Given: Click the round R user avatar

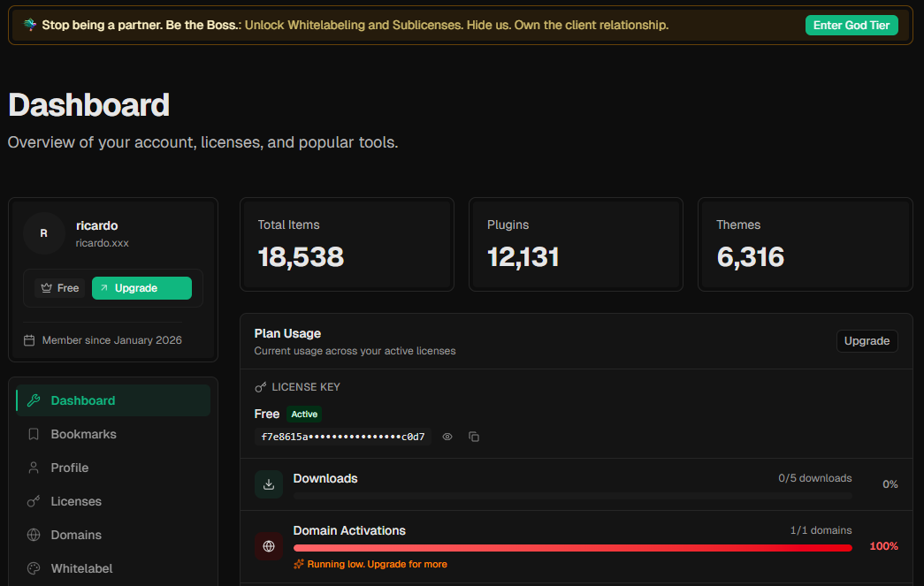Looking at the screenshot, I should pos(44,233).
